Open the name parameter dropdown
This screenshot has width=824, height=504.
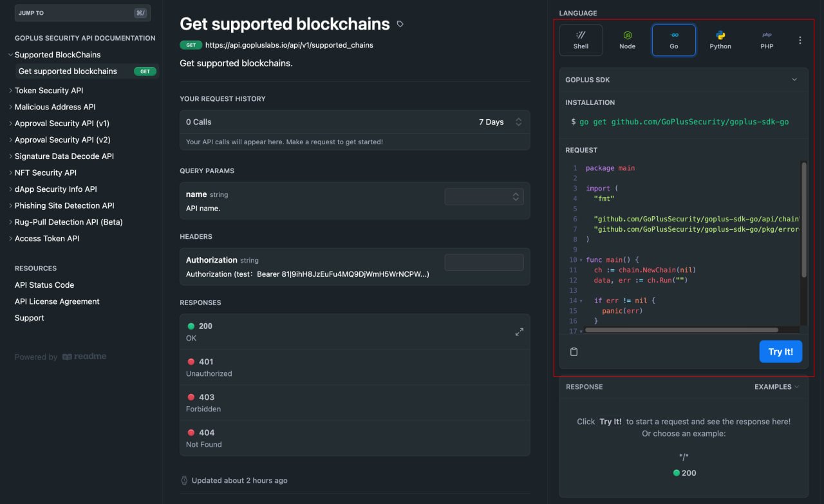point(484,197)
